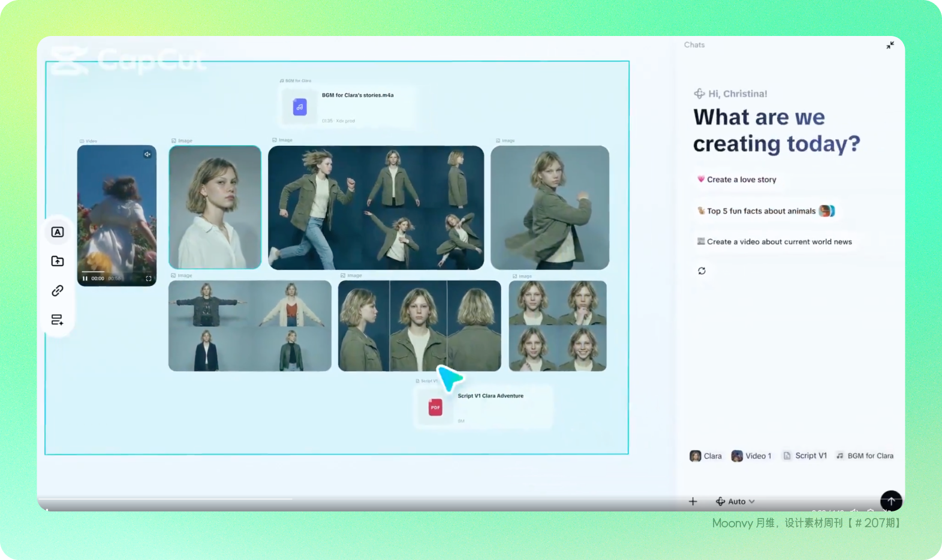Click the refresh suggestions icon
This screenshot has height=560, width=942.
[702, 271]
